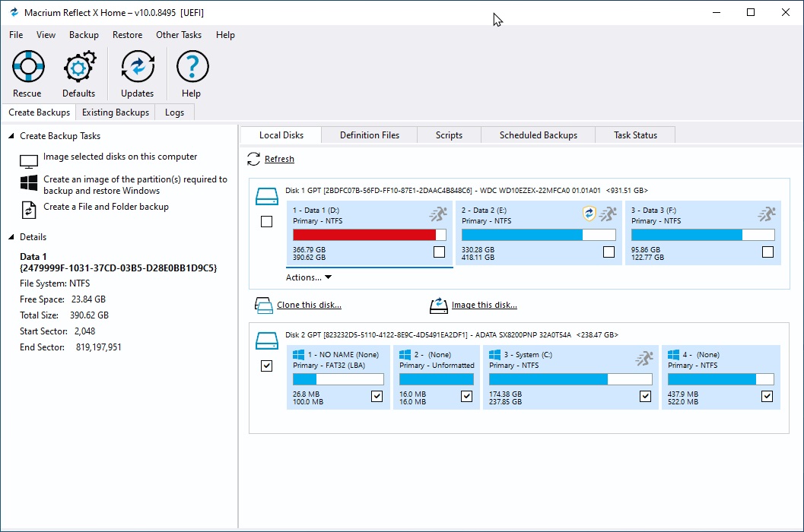
Task: Click Create a File and Folder backup
Action: [106, 207]
